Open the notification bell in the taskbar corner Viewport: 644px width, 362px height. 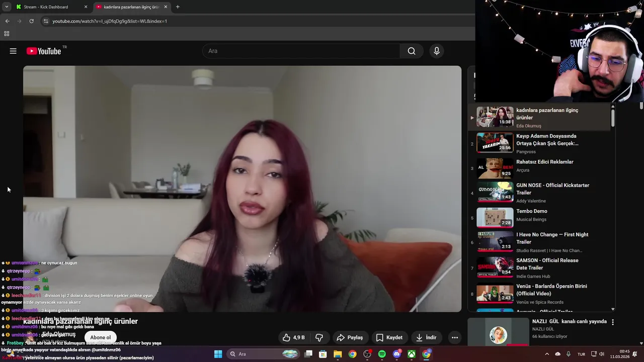[x=635, y=354]
